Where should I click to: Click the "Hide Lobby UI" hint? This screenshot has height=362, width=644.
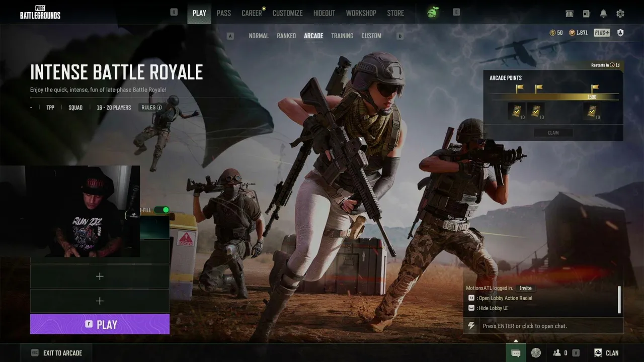point(488,308)
